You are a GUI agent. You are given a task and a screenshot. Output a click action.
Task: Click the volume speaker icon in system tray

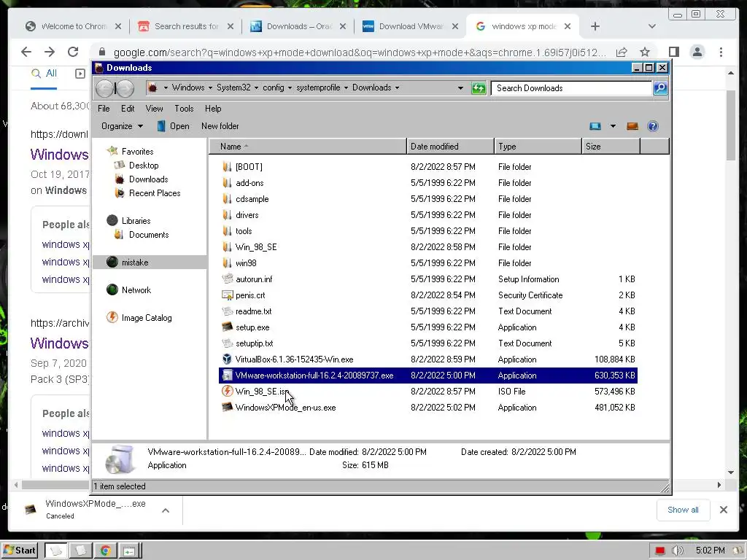(677, 551)
